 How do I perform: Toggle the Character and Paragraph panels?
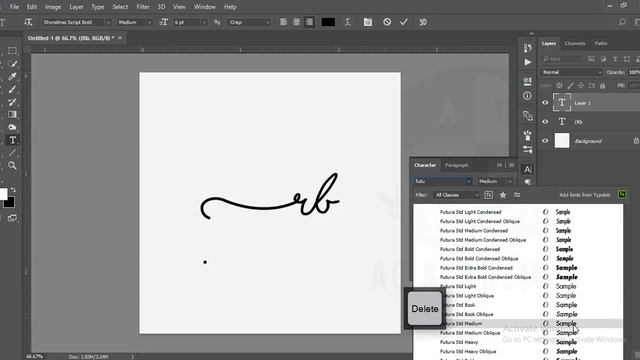coord(368,22)
